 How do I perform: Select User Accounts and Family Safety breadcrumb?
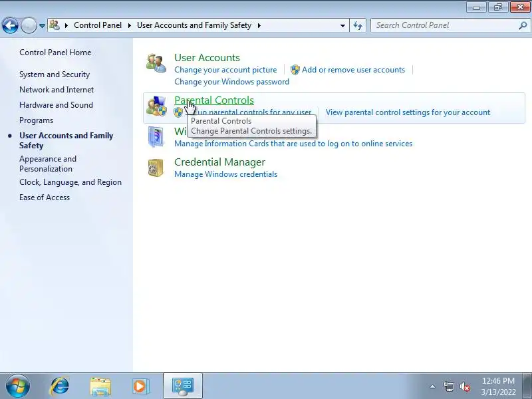[x=194, y=25]
